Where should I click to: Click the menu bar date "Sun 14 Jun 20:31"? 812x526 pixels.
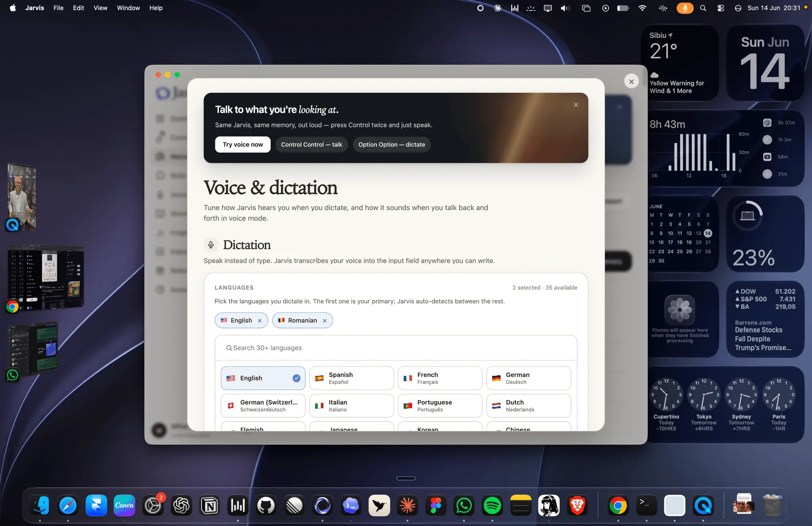click(x=774, y=8)
